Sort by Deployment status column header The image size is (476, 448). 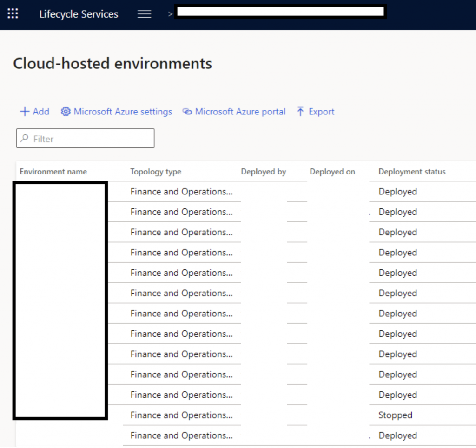click(412, 172)
